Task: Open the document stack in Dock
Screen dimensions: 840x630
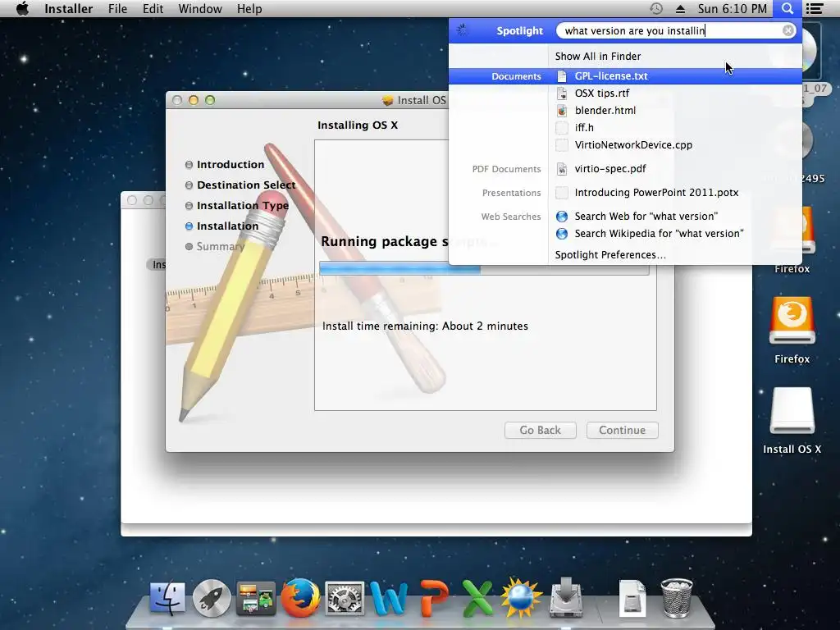Action: [x=632, y=598]
